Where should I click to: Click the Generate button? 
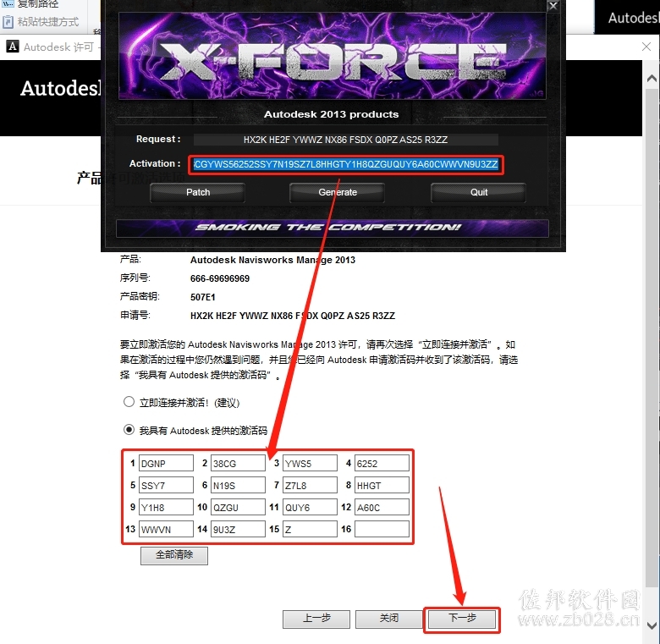click(338, 192)
